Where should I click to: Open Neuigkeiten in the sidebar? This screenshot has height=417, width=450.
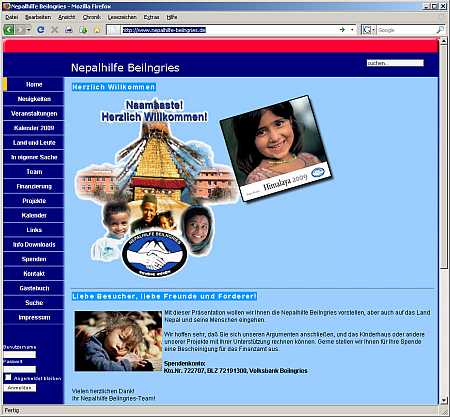(34, 99)
